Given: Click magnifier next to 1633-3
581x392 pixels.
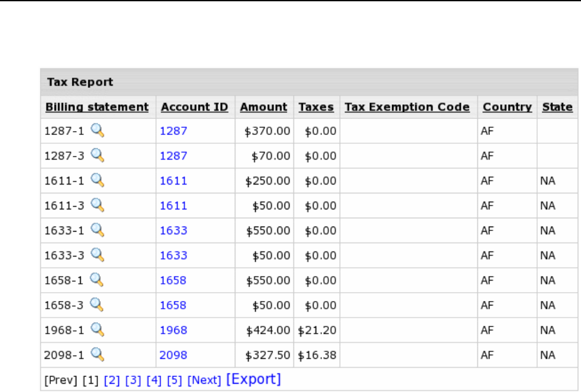Looking at the screenshot, I should pyautogui.click(x=97, y=255).
